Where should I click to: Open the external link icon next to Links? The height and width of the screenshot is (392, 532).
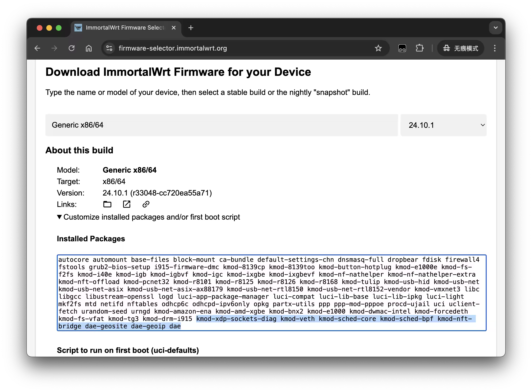click(x=126, y=204)
